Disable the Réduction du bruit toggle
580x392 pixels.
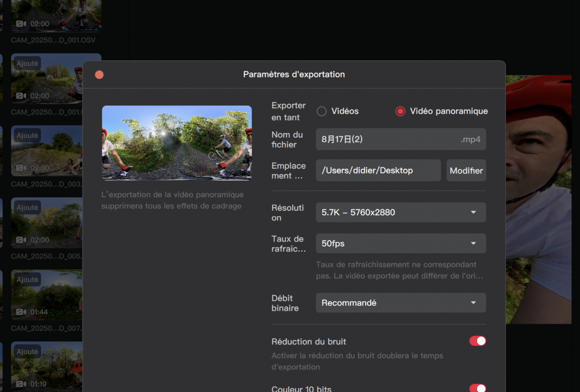tap(477, 341)
